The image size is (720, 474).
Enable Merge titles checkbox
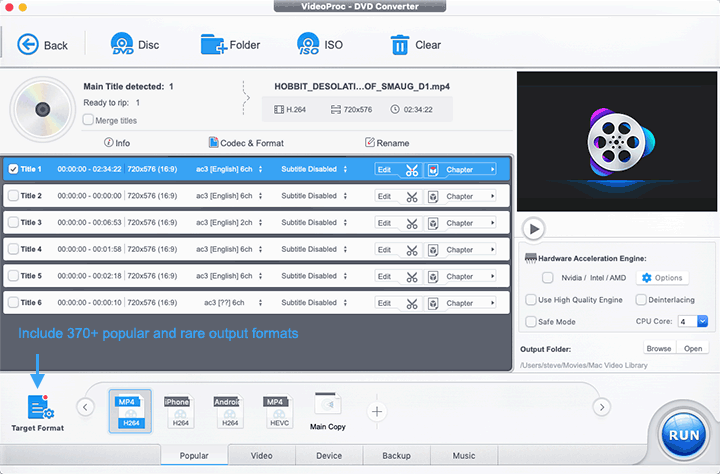88,119
